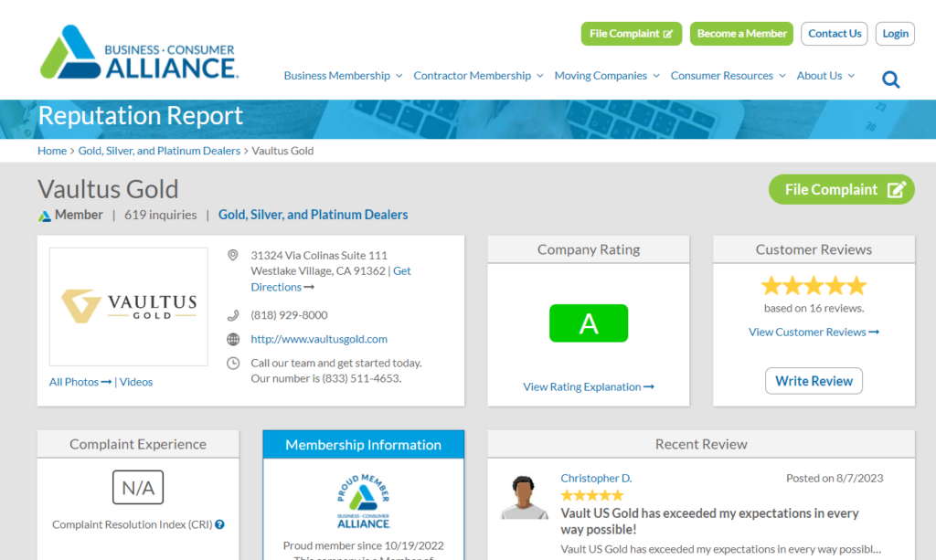The width and height of the screenshot is (936, 560).
Task: Click the globe website icon
Action: pos(233,339)
